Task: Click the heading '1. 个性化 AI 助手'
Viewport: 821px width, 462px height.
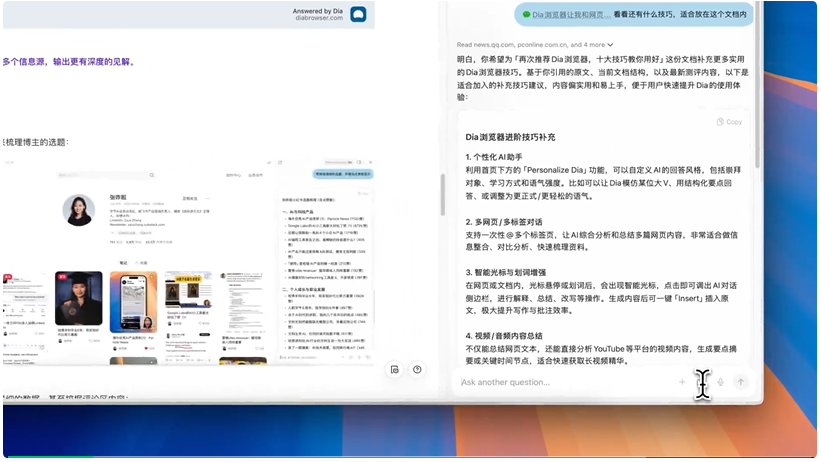Action: tap(494, 157)
